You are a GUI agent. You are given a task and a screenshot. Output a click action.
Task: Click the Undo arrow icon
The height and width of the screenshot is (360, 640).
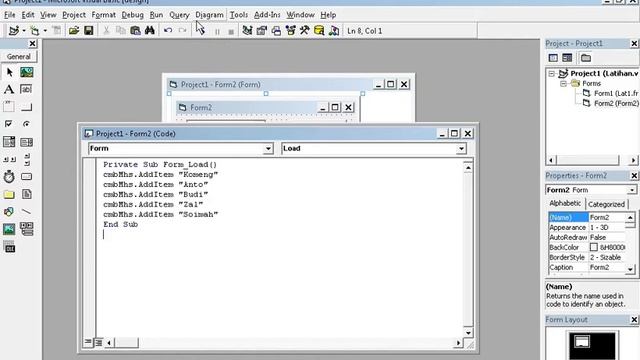point(168,31)
